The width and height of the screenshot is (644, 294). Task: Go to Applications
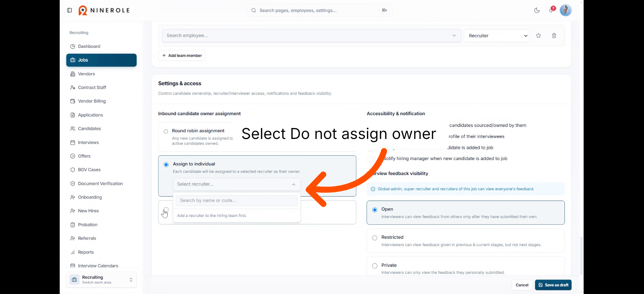tap(101, 115)
